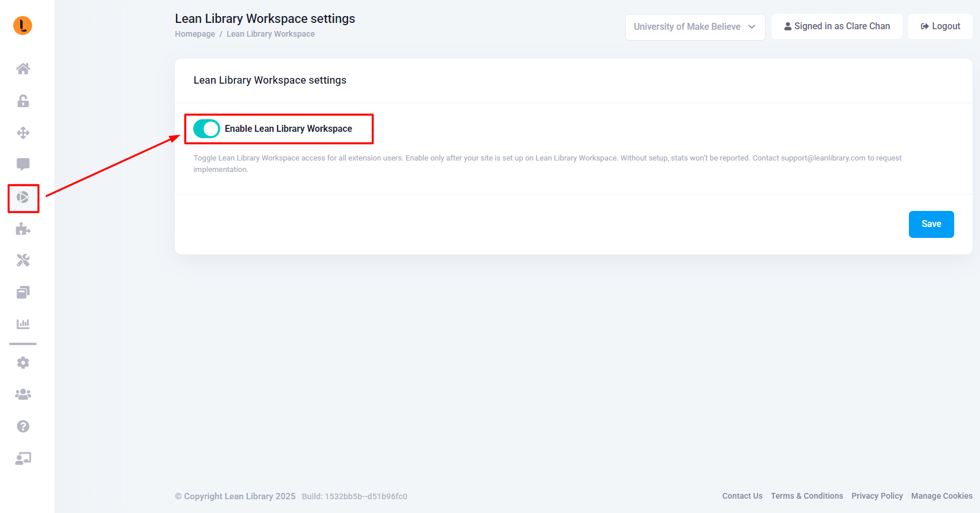Click the Logout button

(x=940, y=26)
